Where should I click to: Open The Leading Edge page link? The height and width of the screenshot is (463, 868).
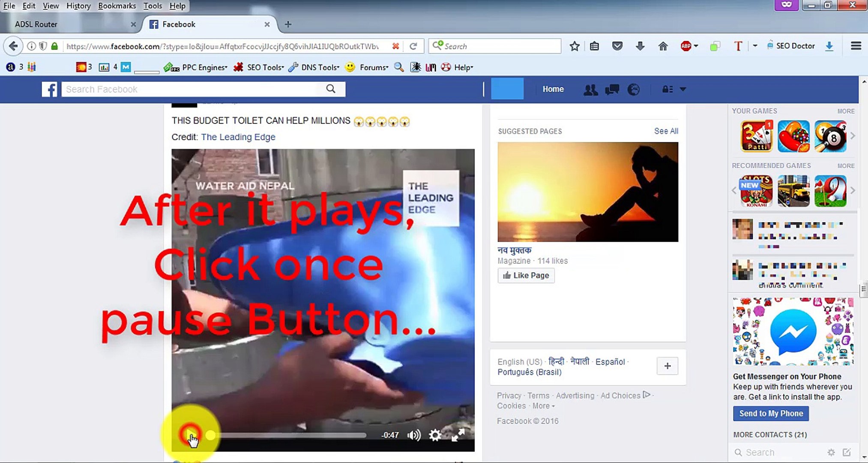click(238, 137)
